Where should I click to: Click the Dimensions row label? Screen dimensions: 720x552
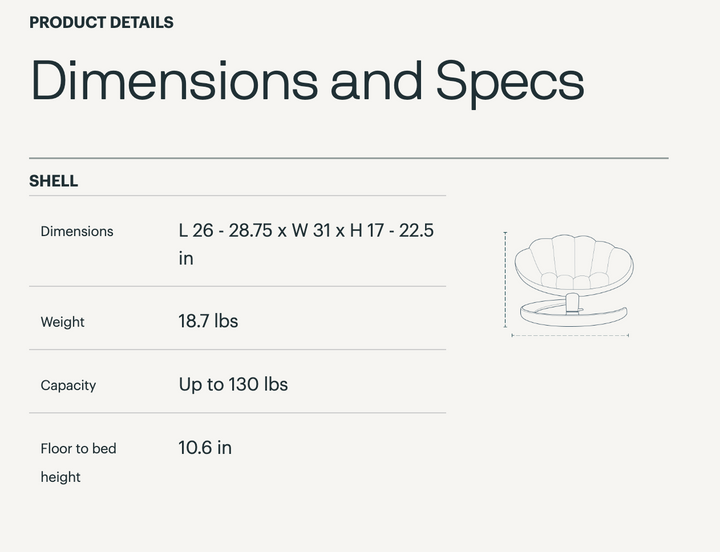[77, 231]
